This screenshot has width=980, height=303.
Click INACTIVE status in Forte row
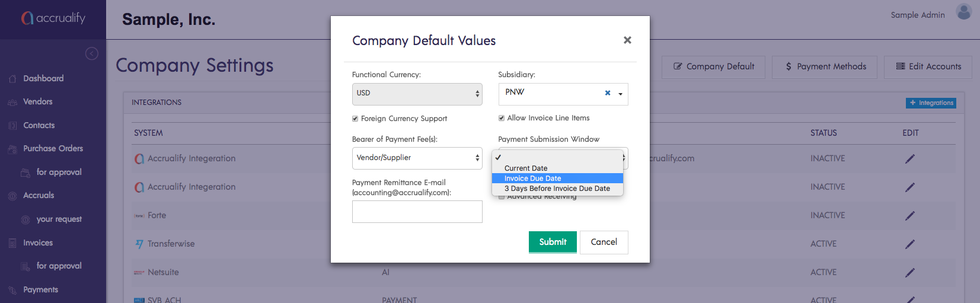point(828,215)
